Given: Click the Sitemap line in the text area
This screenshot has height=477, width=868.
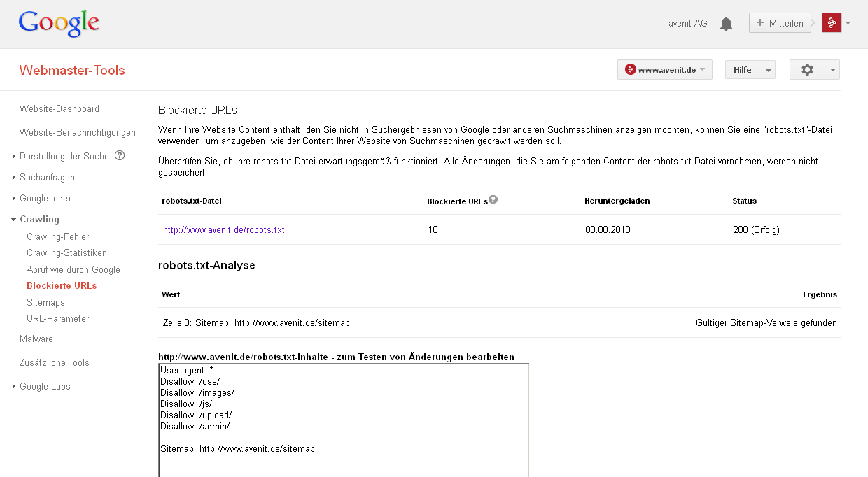Looking at the screenshot, I should tap(238, 448).
